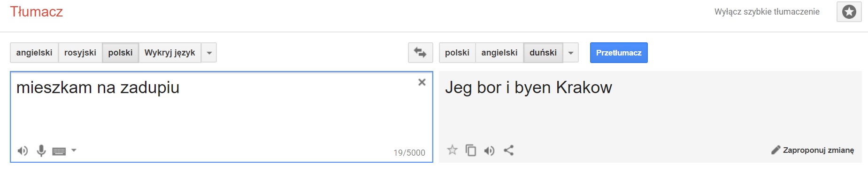The height and width of the screenshot is (174, 868).
Task: Listen to the Danish translation speaker icon
Action: 489,150
